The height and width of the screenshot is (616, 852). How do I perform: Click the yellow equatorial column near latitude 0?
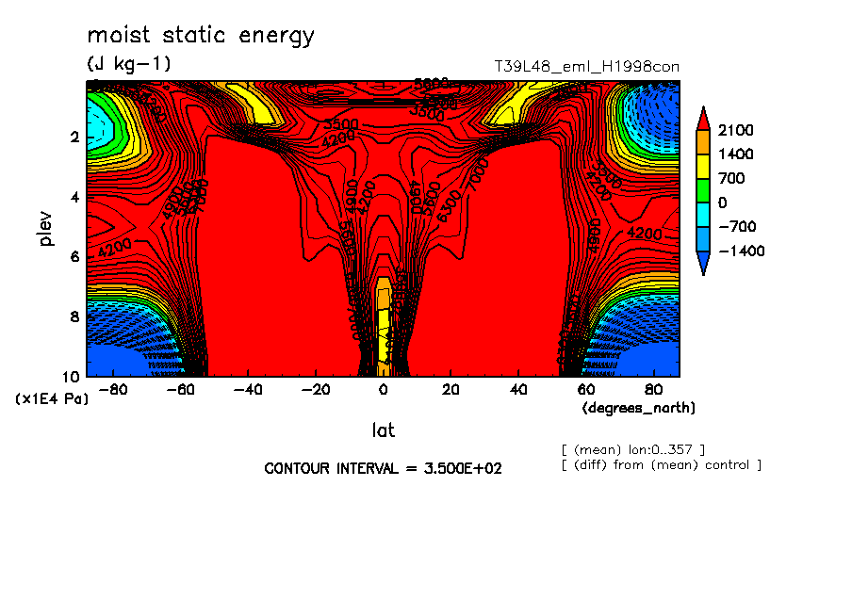pos(384,330)
